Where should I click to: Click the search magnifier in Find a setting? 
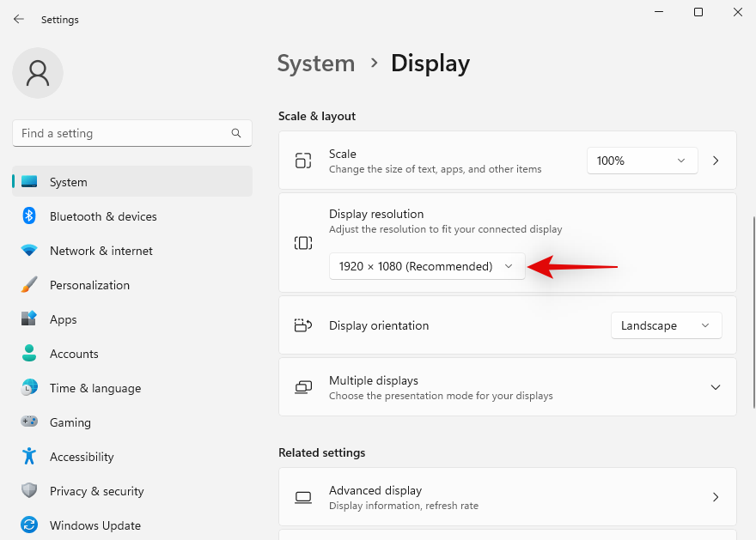click(235, 133)
